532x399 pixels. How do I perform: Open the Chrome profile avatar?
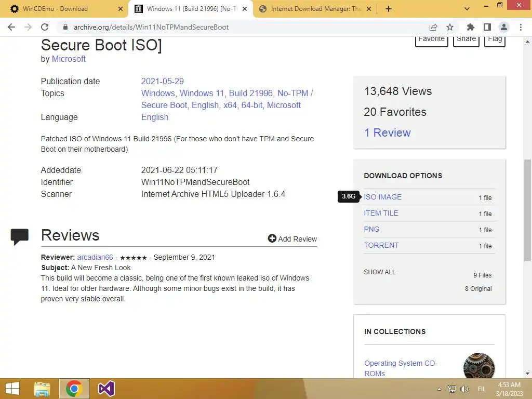click(x=504, y=27)
